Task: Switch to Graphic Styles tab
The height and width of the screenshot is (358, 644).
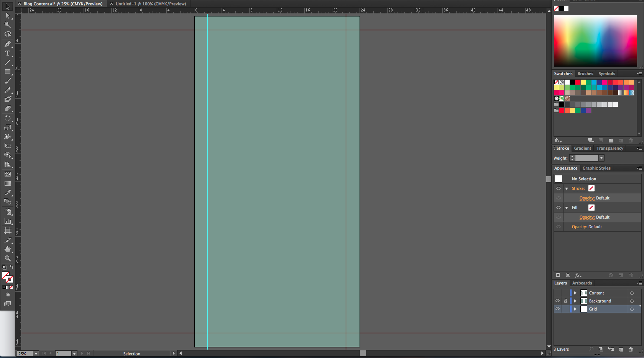Action: [x=596, y=168]
